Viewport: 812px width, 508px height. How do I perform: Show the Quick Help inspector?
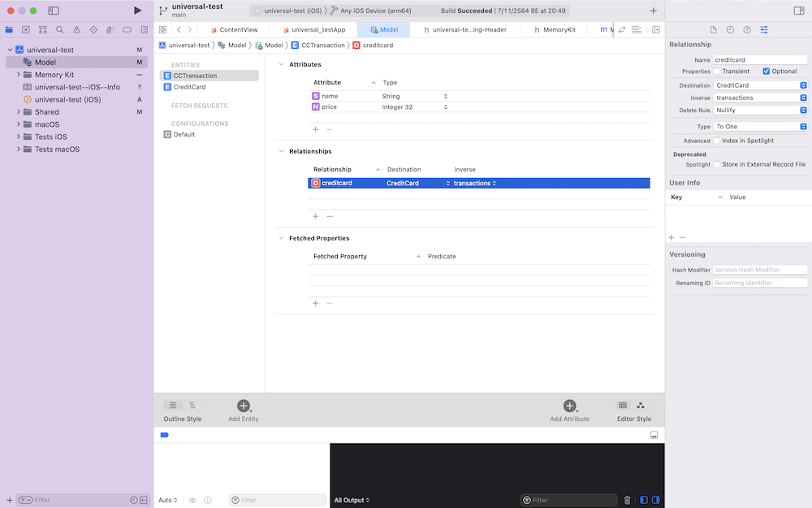[x=747, y=29]
